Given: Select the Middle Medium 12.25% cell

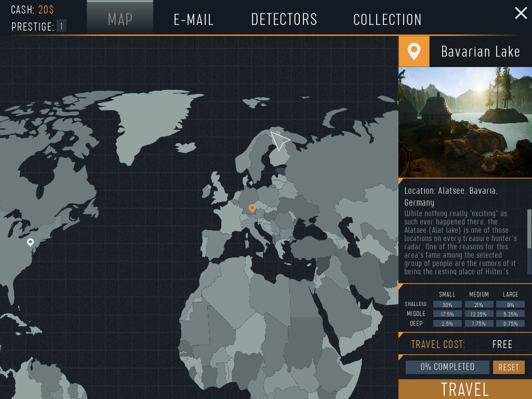Looking at the screenshot, I should point(478,314).
